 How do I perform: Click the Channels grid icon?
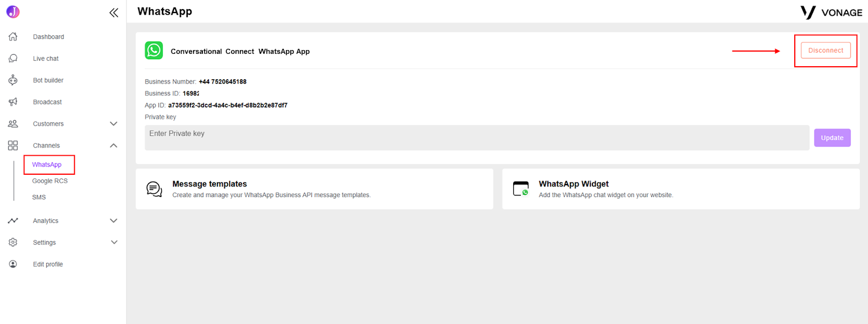(x=13, y=145)
